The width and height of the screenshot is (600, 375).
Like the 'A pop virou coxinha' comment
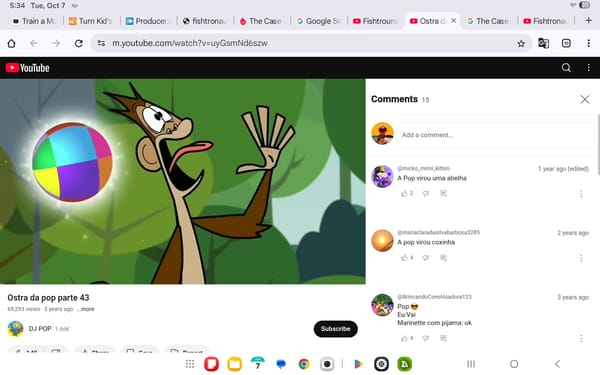[404, 258]
